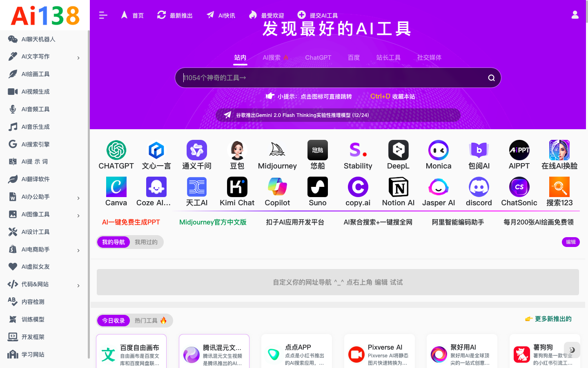Toggle the sidebar hamburger menu

(103, 15)
